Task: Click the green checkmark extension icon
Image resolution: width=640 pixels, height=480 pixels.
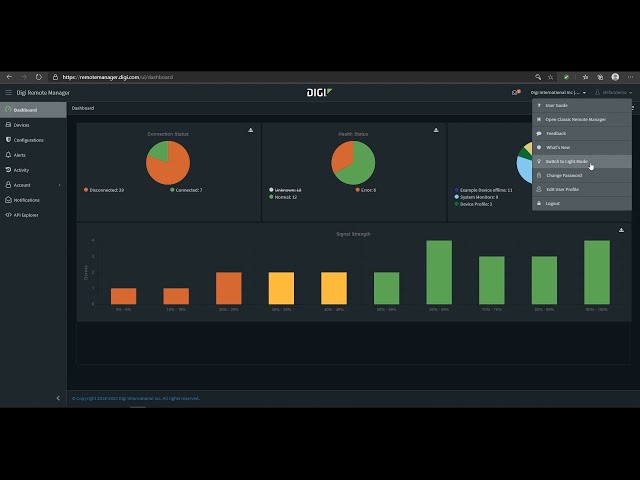Action: (x=566, y=77)
